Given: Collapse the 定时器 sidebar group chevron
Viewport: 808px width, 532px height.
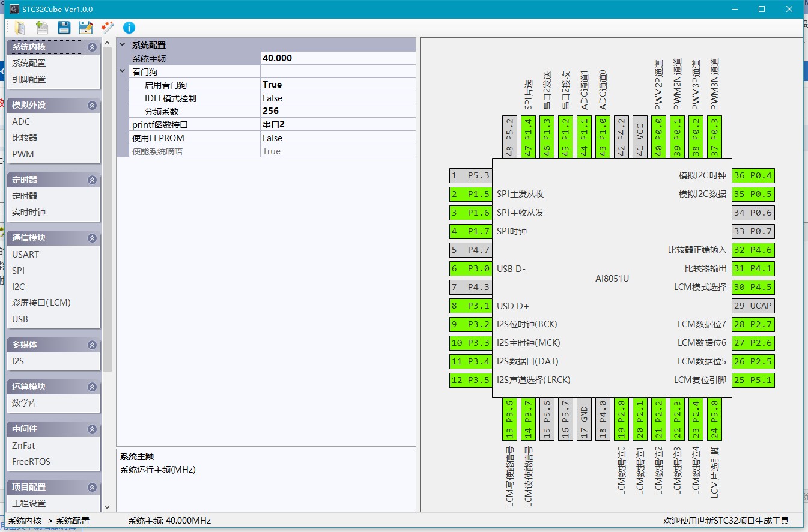Looking at the screenshot, I should 92,180.
